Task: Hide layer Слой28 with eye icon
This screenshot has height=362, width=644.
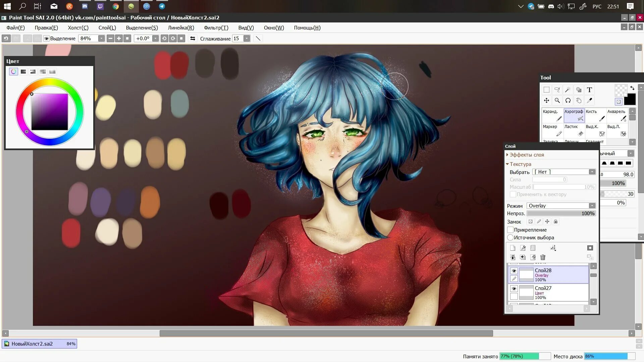Action: tap(514, 270)
